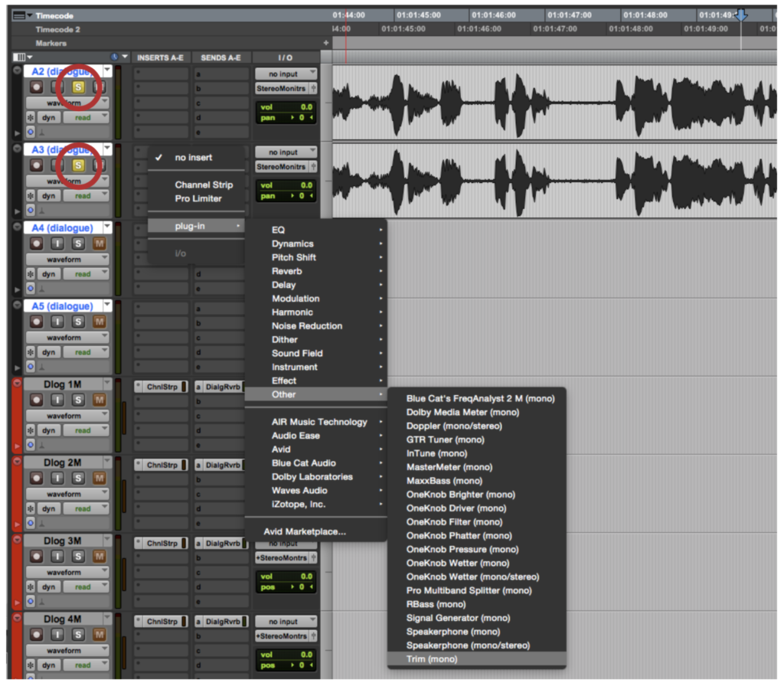Click the freeze snowflake on A2 (dialogue)
The width and height of the screenshot is (784, 686).
pos(31,117)
